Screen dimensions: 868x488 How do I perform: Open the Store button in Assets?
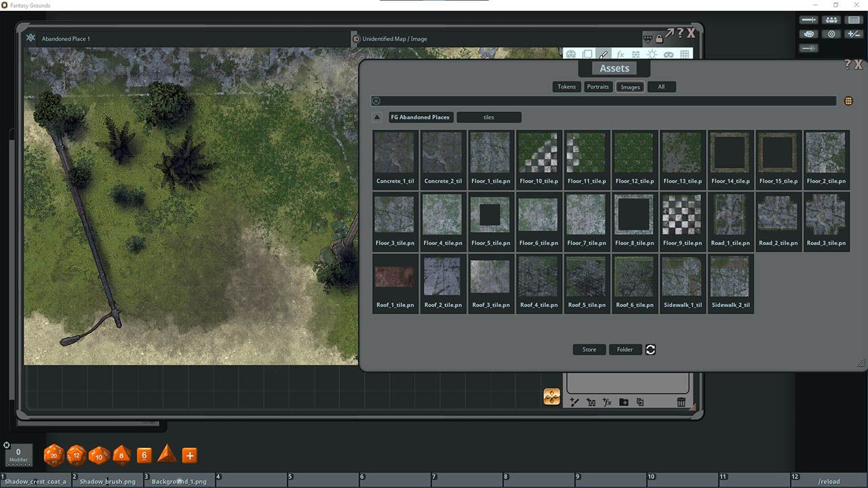coord(589,350)
